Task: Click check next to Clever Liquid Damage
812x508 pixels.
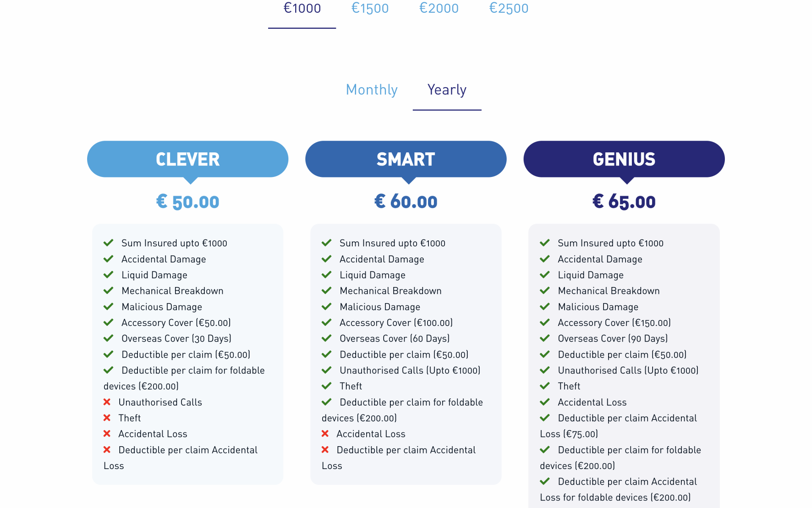Action: click(x=108, y=275)
